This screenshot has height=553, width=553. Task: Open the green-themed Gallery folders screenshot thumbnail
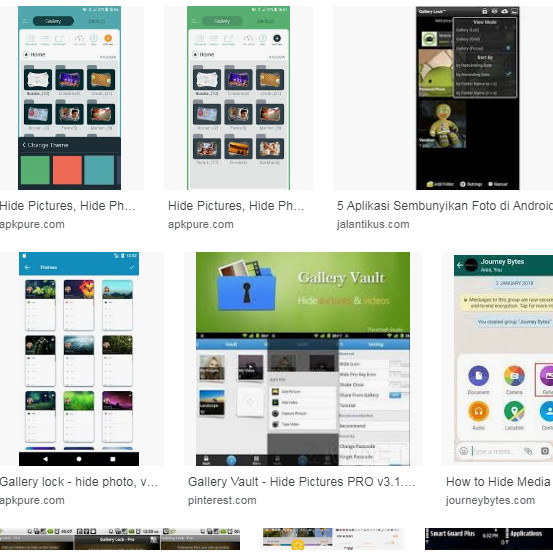pos(238,98)
